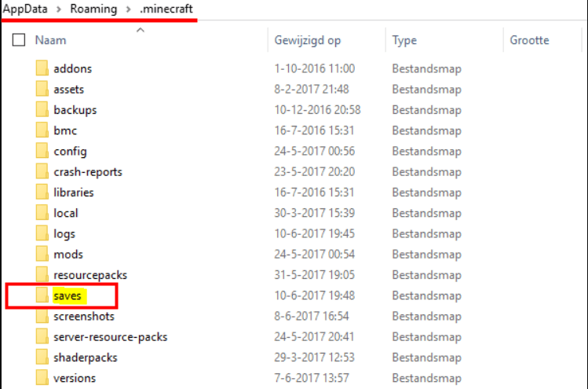
Task: Expand chevron after Roaming breadcrumb
Action: (128, 9)
